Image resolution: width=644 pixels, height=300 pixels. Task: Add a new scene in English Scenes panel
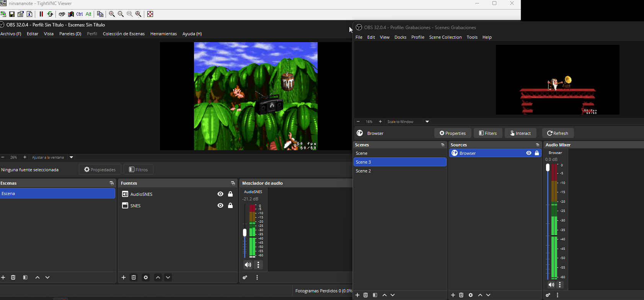(x=357, y=295)
